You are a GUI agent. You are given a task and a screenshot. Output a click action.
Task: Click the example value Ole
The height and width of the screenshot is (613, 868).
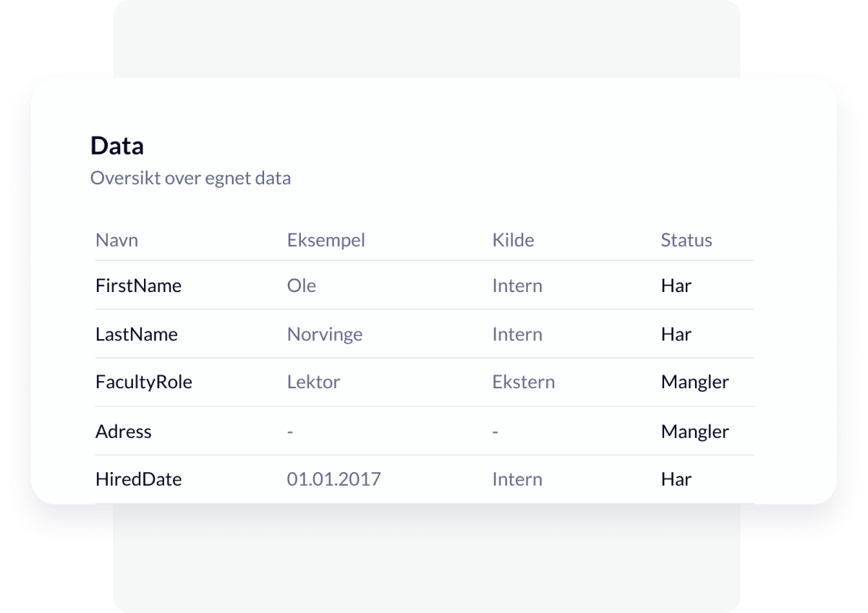tap(301, 286)
